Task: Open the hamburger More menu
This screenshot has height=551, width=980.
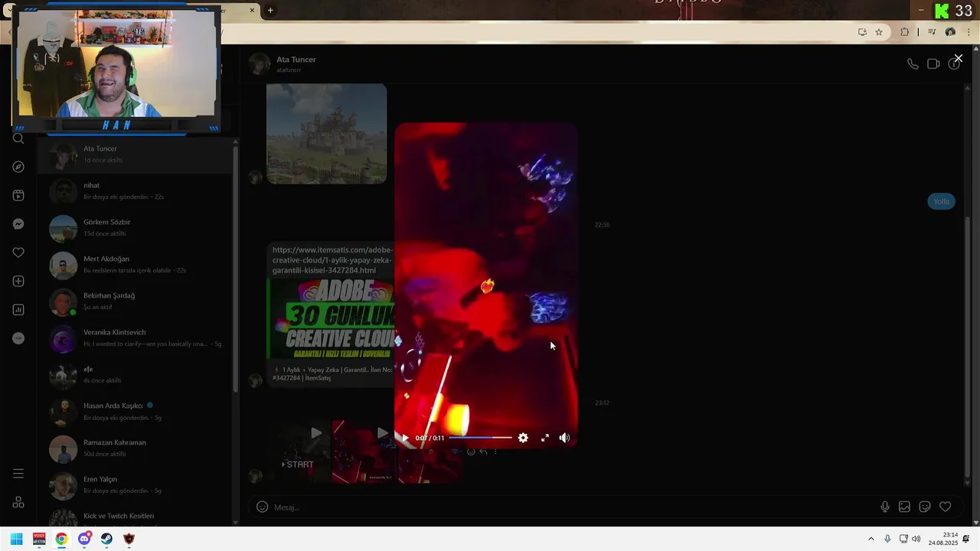Action: (18, 474)
